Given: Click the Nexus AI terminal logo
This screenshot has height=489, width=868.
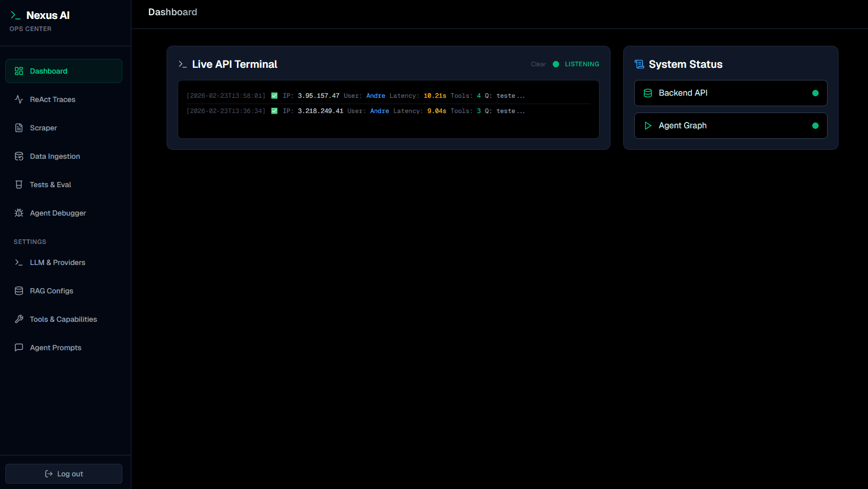Looking at the screenshot, I should [15, 15].
